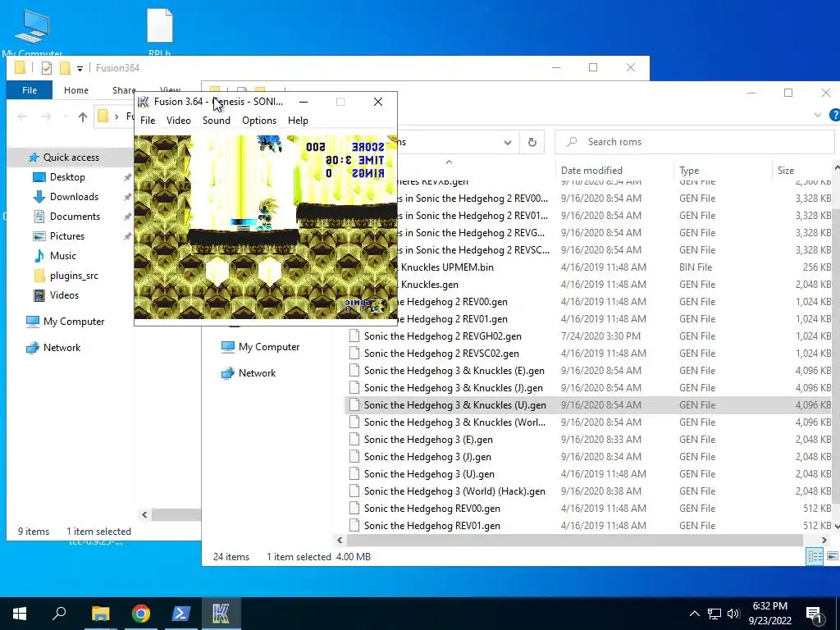Select Sonic the Hedgehog REV00.gen
The height and width of the screenshot is (630, 840).
click(431, 509)
